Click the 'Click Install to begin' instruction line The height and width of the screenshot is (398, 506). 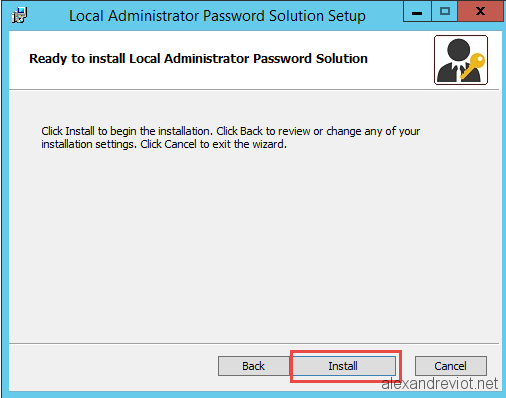(231, 131)
